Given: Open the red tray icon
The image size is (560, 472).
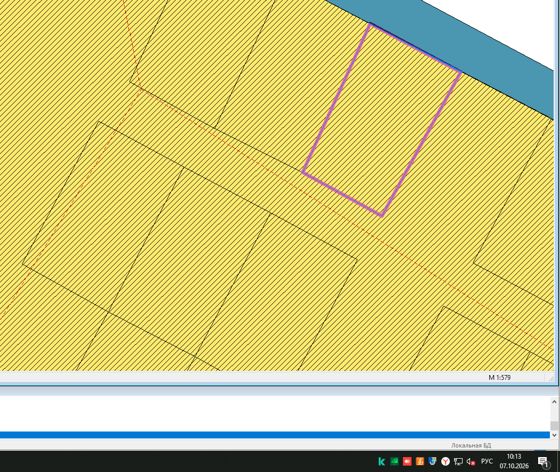Looking at the screenshot, I should pos(407,461).
